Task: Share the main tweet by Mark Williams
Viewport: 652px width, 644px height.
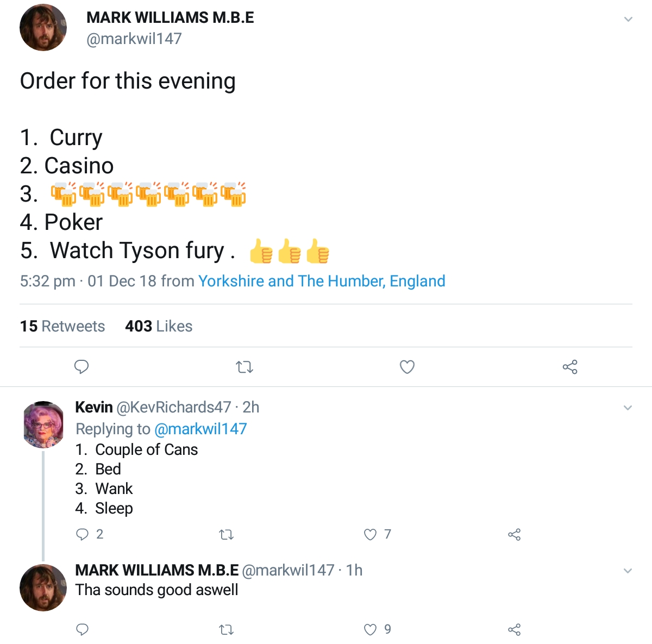Action: pyautogui.click(x=570, y=367)
